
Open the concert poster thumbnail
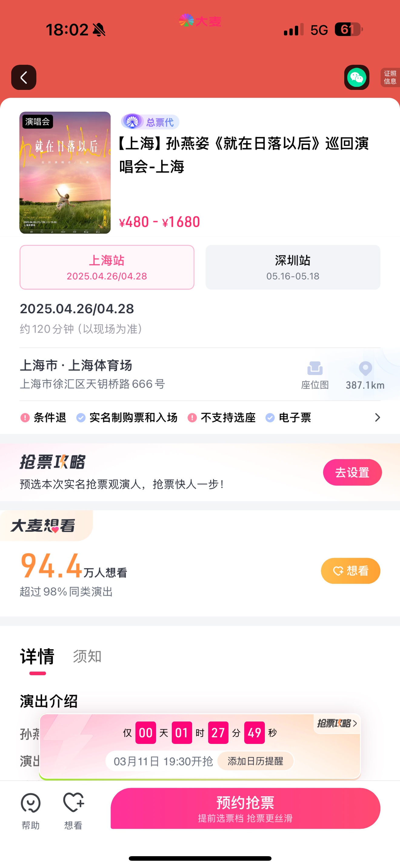coord(65,173)
